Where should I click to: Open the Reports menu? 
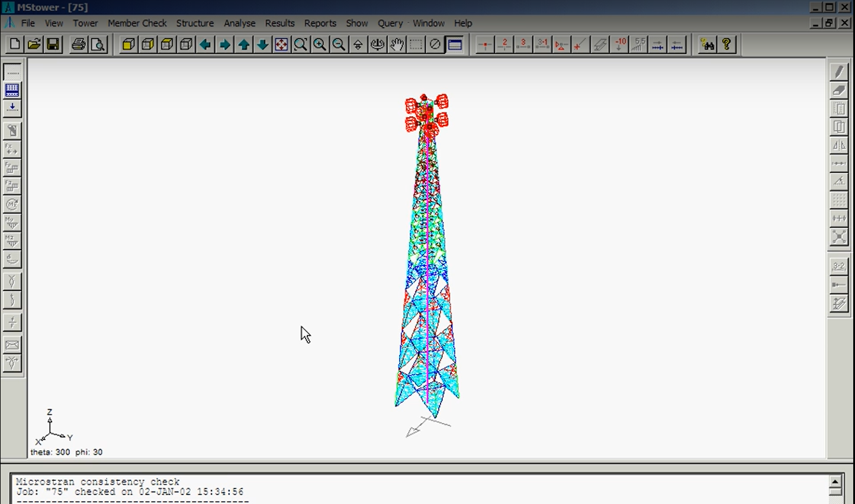(320, 23)
